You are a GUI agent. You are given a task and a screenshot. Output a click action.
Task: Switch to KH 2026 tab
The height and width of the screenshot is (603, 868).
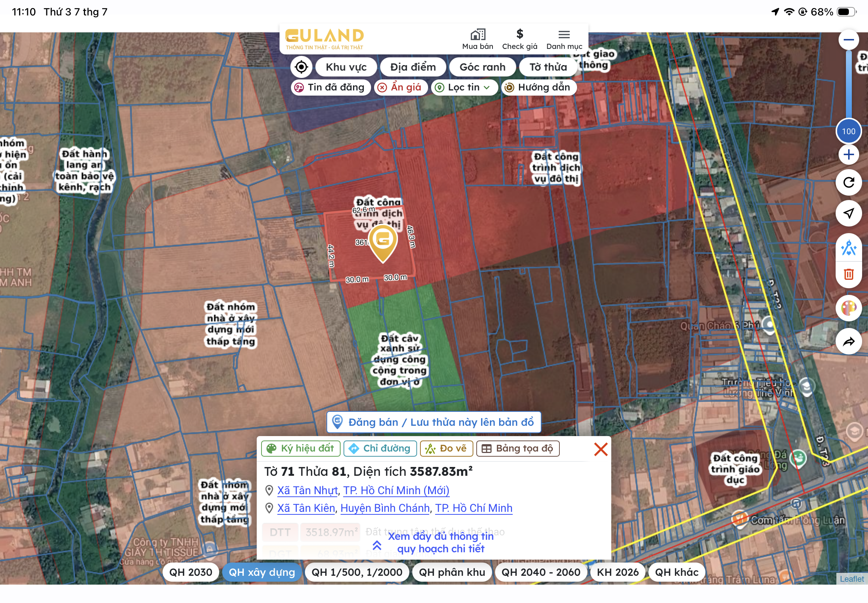618,572
